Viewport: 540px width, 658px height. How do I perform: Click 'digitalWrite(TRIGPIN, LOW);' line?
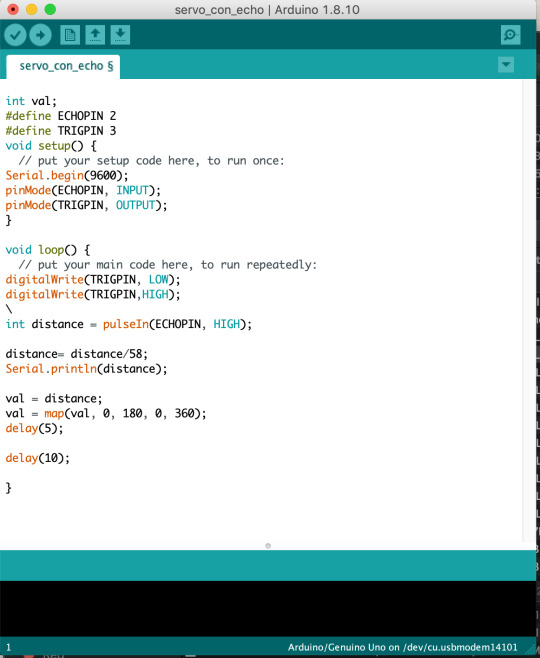click(93, 280)
